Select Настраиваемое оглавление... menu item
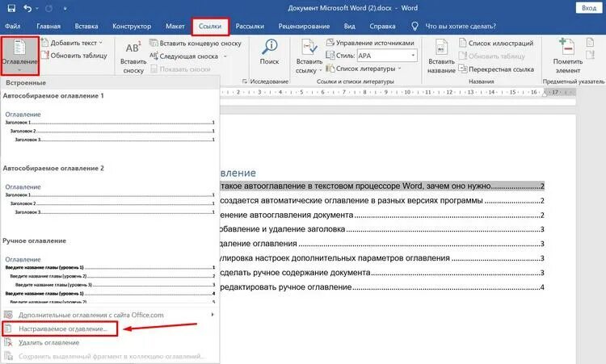The image size is (606, 364). pyautogui.click(x=60, y=328)
